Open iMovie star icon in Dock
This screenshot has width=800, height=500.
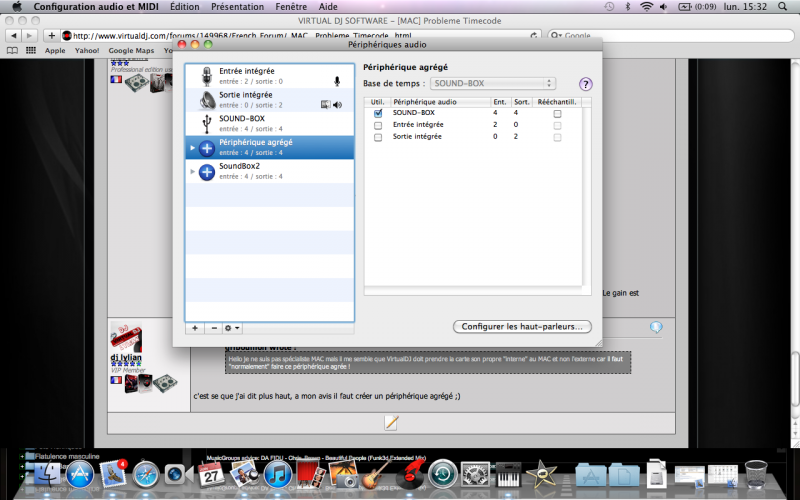pos(541,474)
